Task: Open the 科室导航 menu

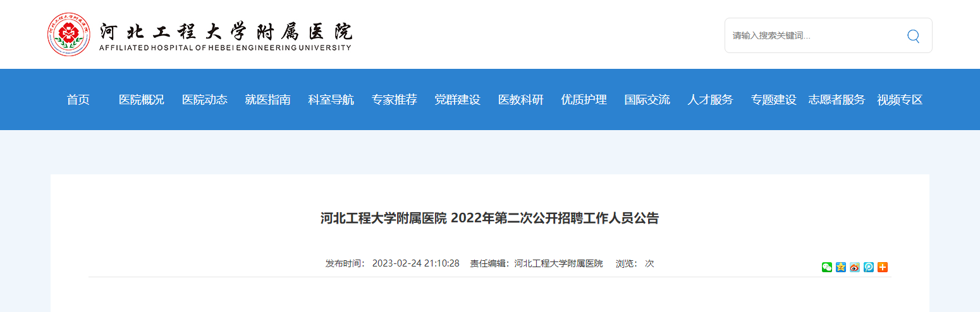Action: [331, 100]
